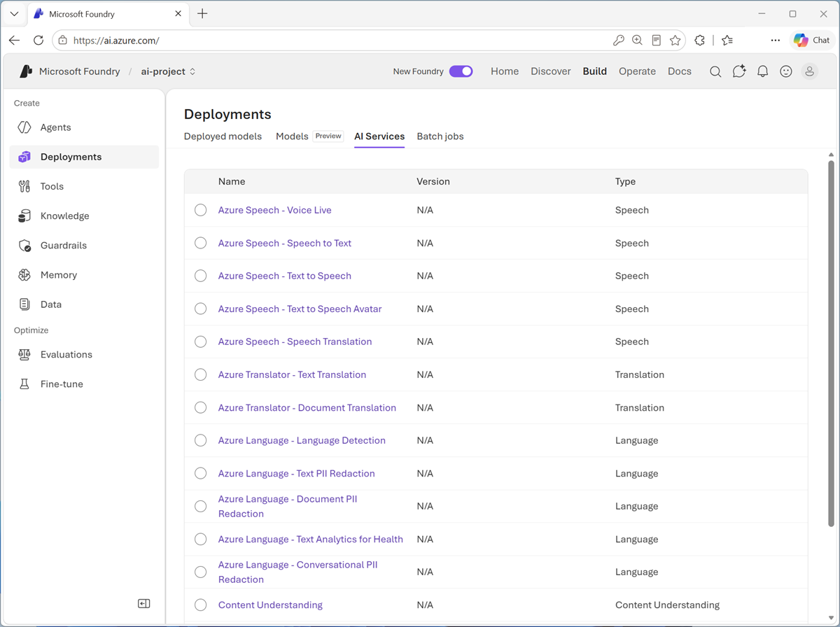Click the Guardrails shield icon
This screenshot has width=840, height=627.
[24, 246]
